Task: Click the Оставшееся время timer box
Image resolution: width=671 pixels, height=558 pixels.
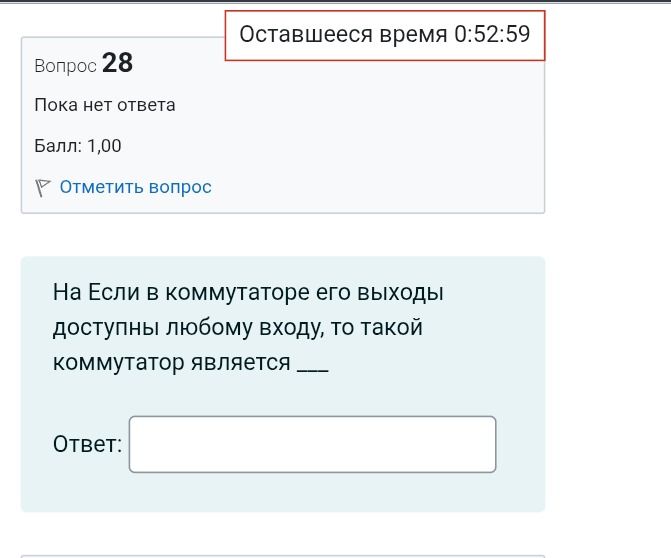Action: pyautogui.click(x=385, y=36)
